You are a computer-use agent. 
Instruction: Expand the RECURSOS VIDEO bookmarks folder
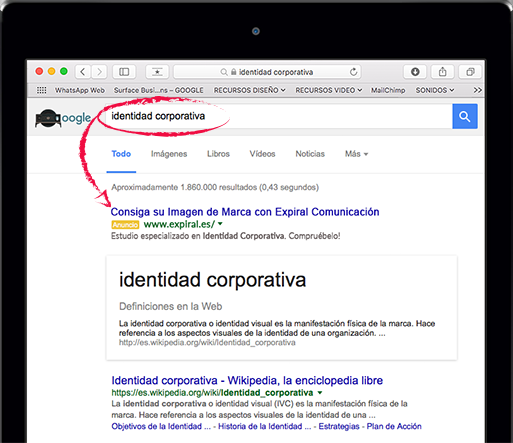[x=329, y=90]
